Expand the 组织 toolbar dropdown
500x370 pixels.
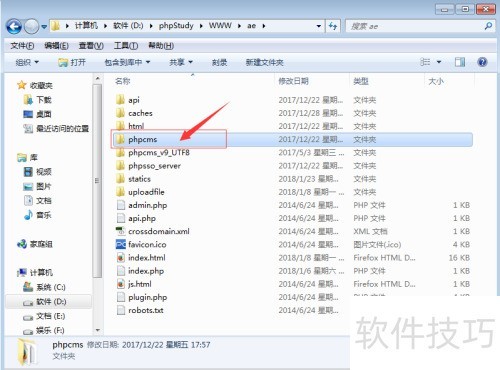27,62
